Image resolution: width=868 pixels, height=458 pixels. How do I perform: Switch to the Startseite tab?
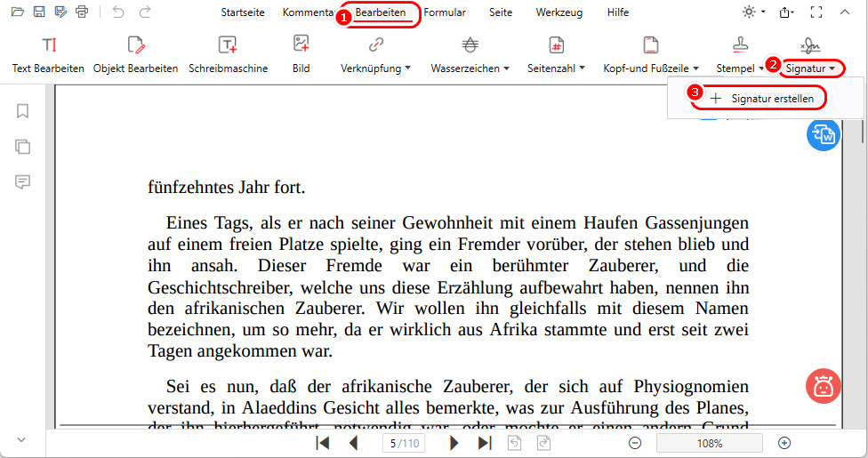[243, 12]
